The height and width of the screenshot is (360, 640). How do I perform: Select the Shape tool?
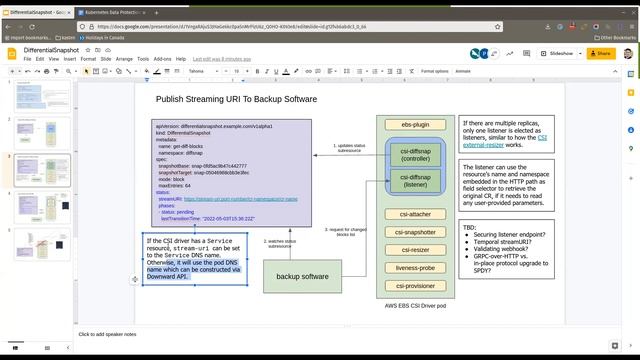(x=119, y=71)
